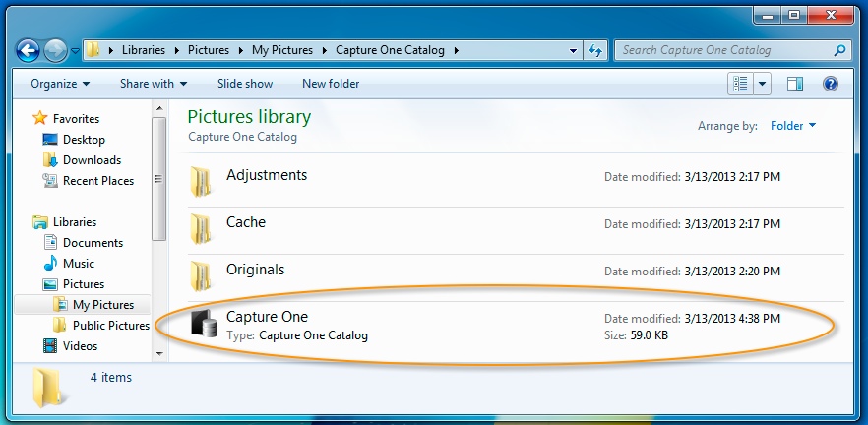Refresh the folder with the refresh button
Screen dimensions: 868x425
point(595,50)
